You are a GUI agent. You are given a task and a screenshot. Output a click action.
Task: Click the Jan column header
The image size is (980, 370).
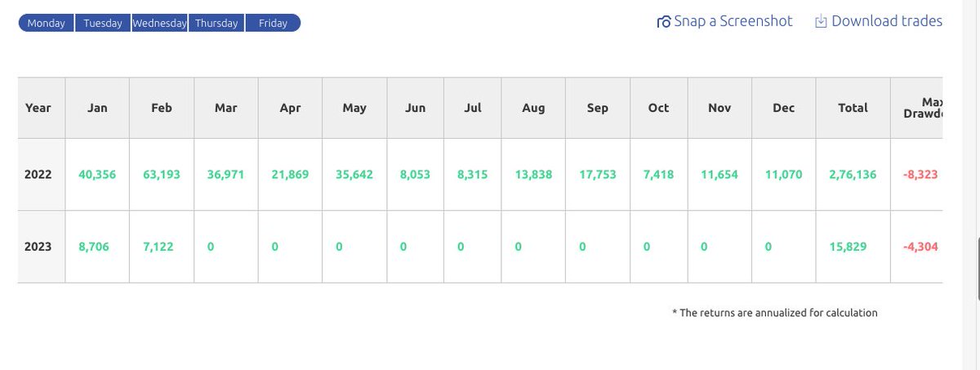(x=98, y=108)
